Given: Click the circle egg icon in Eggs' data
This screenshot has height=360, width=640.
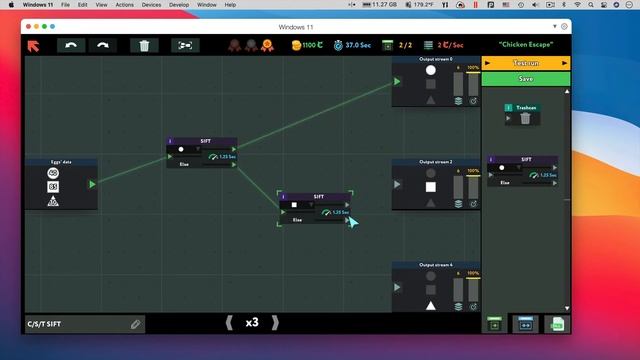Looking at the screenshot, I should (x=53, y=173).
